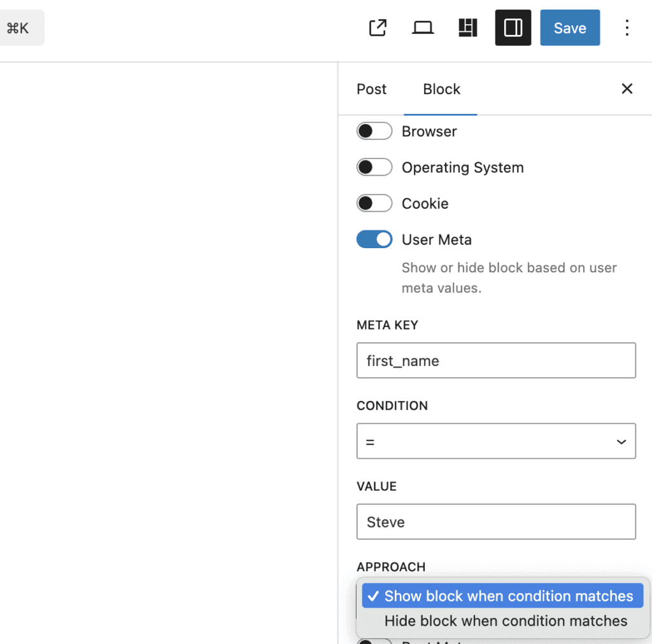Open the Styles panel icon
652x644 pixels.
pos(467,27)
